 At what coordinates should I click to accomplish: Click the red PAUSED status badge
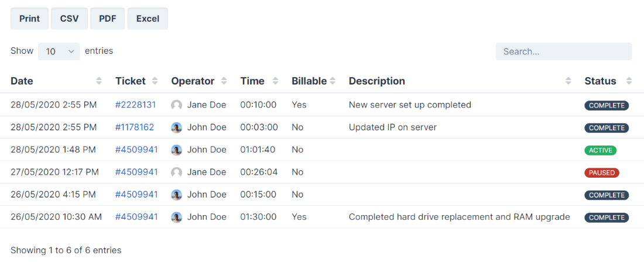click(601, 172)
